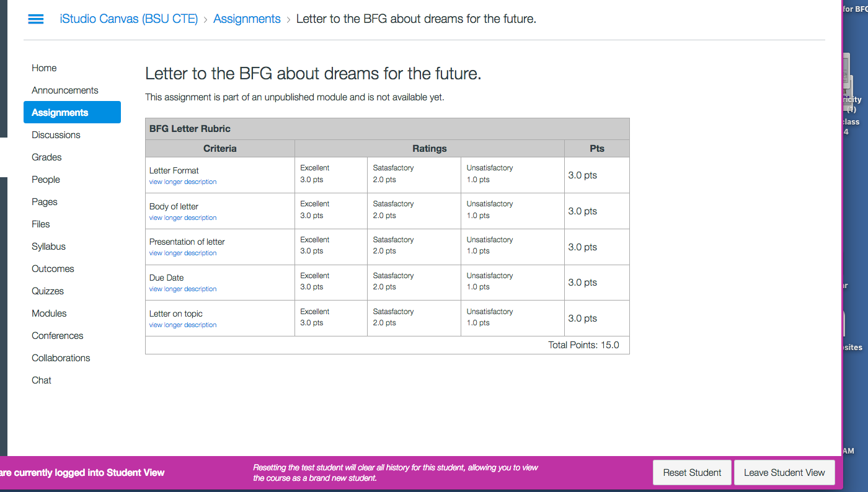Navigate to Quizzes in sidebar
This screenshot has width=868, height=492.
click(48, 291)
